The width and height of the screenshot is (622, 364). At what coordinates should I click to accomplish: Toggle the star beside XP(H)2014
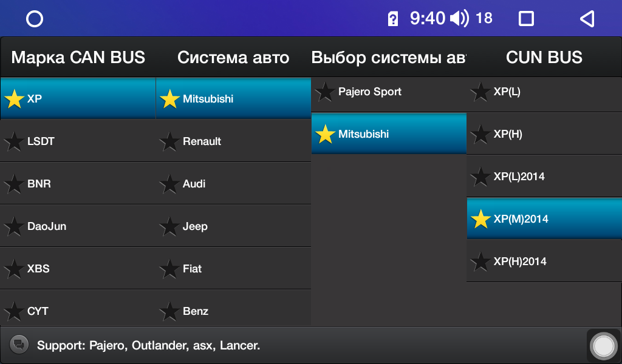click(x=480, y=261)
